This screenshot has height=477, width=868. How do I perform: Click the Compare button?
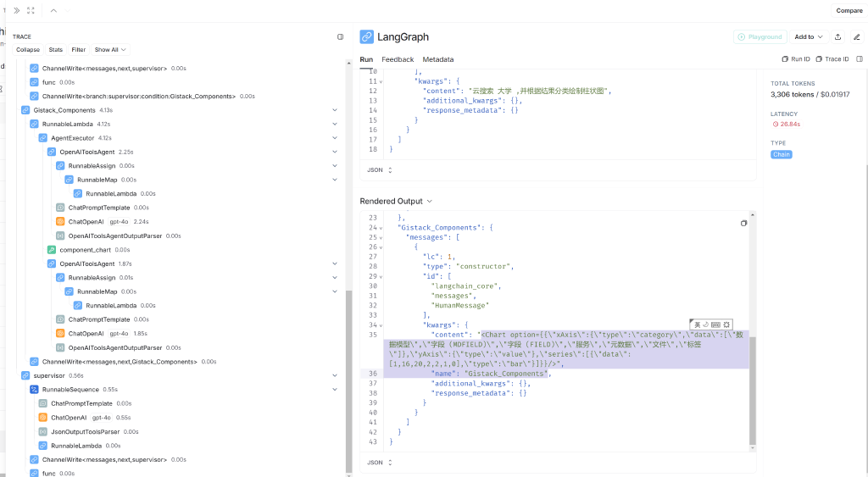849,10
